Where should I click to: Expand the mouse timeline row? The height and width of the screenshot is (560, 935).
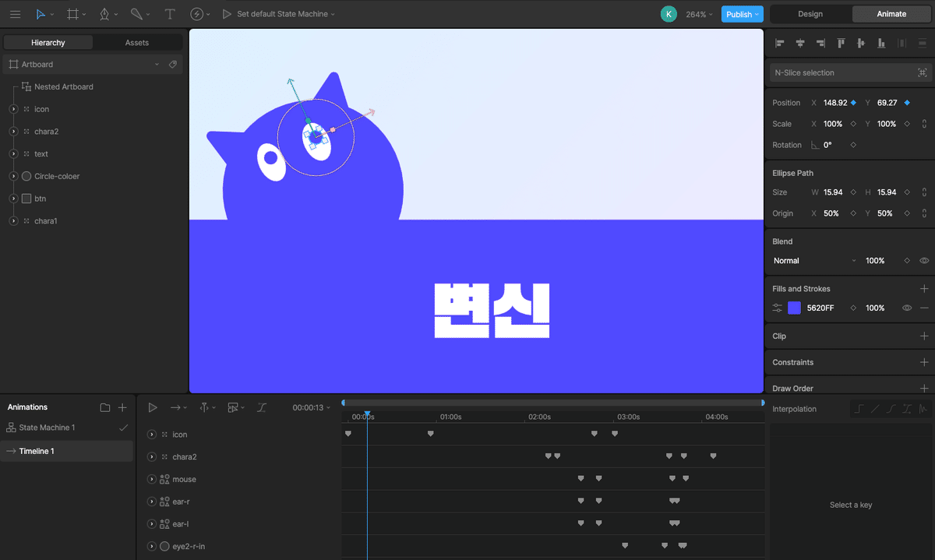[152, 479]
